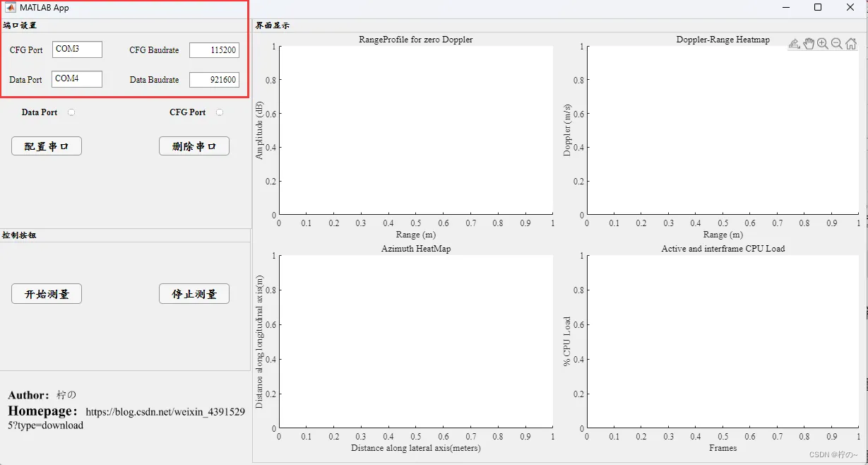
Task: Click the Azimuth HeatMap plot area
Action: click(416, 341)
